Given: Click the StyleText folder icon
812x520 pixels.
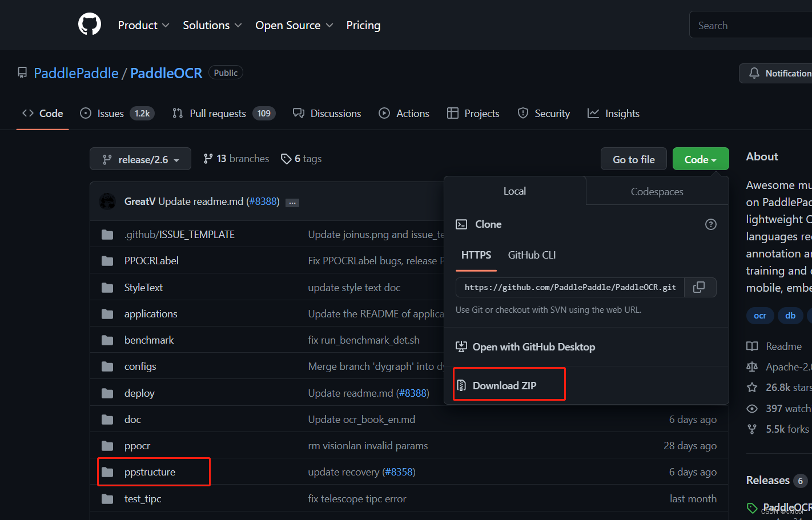Looking at the screenshot, I should pos(107,287).
